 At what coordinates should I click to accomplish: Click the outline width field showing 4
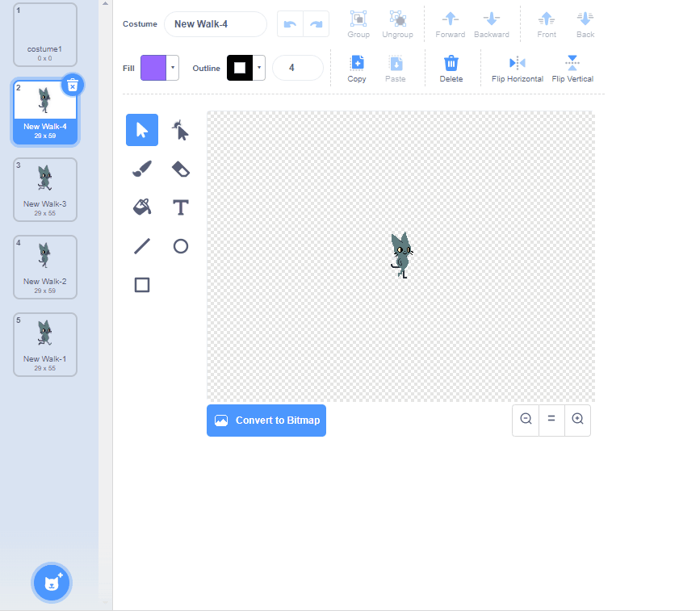[298, 68]
